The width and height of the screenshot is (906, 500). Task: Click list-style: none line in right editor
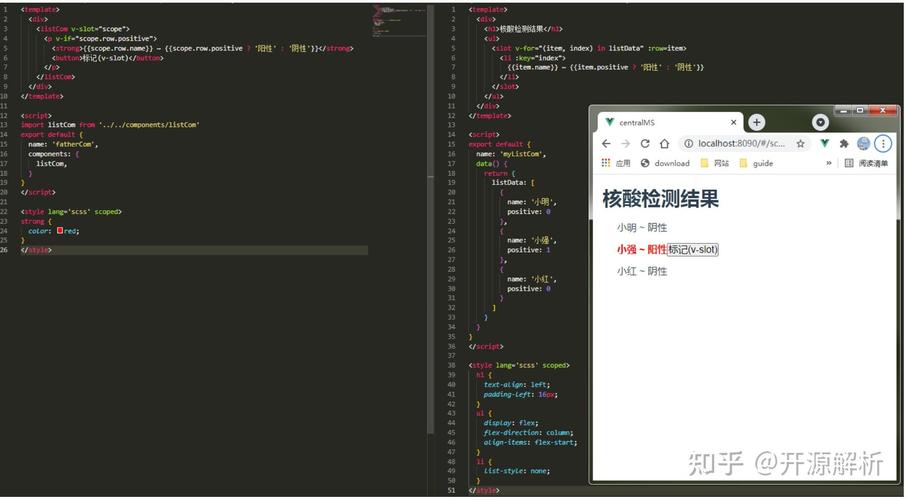pyautogui.click(x=517, y=471)
